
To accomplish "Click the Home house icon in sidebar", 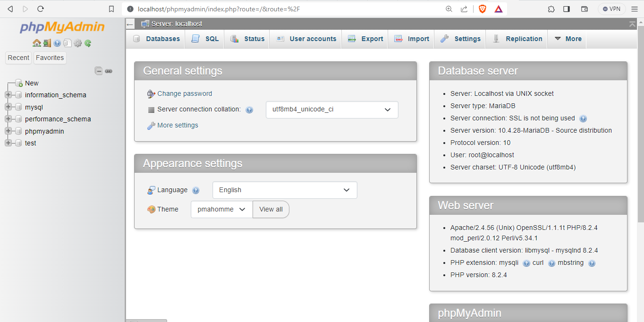I will point(36,43).
